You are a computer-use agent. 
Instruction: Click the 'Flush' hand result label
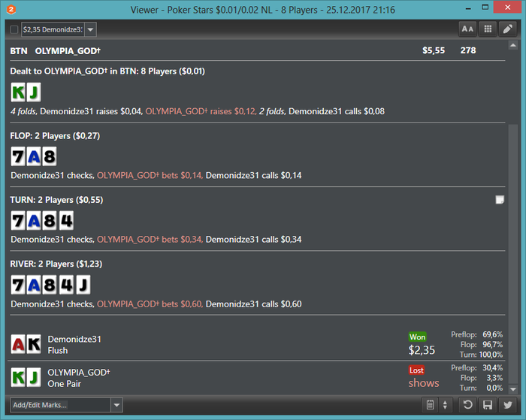pyautogui.click(x=58, y=351)
